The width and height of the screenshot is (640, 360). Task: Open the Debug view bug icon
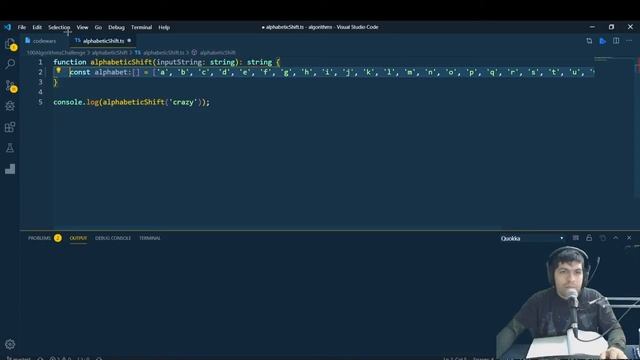(10, 106)
